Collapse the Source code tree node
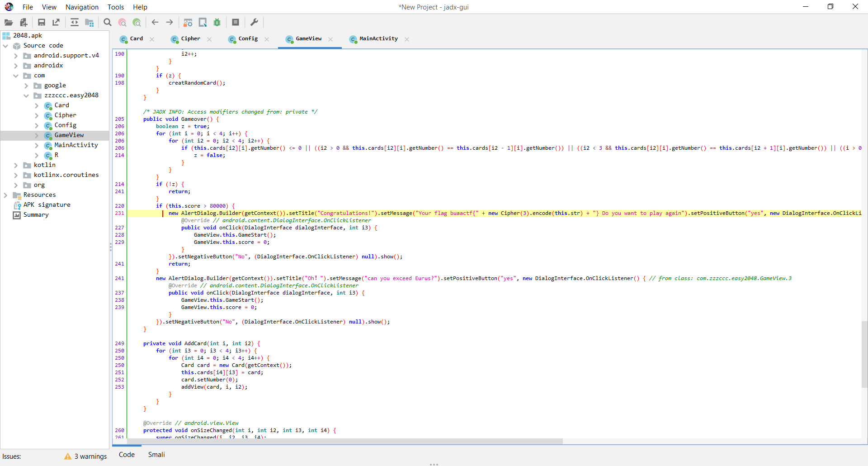The height and width of the screenshot is (466, 868). point(5,46)
